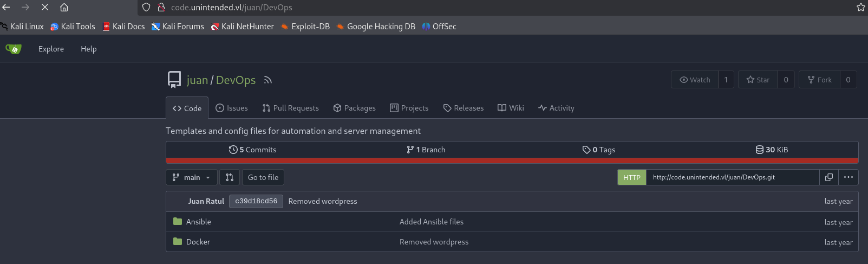Viewport: 868px width, 264px height.
Task: Click the Watch button
Action: click(695, 80)
